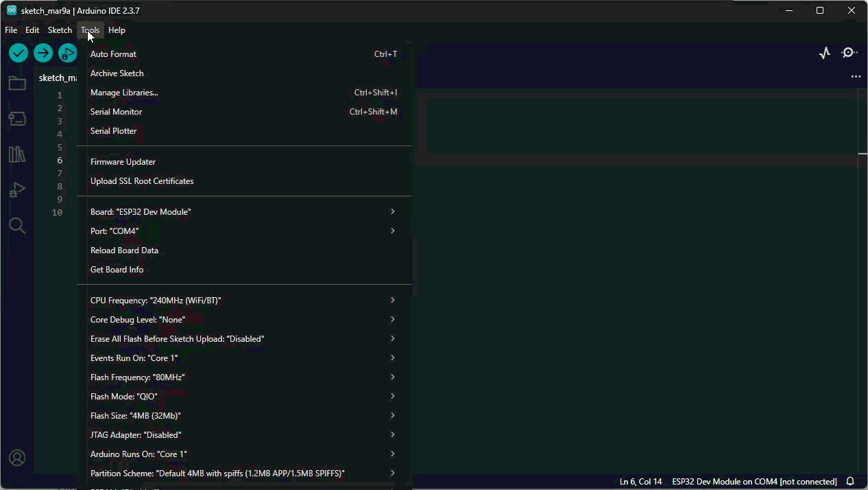Open Serial Monitor icon at top right

849,53
